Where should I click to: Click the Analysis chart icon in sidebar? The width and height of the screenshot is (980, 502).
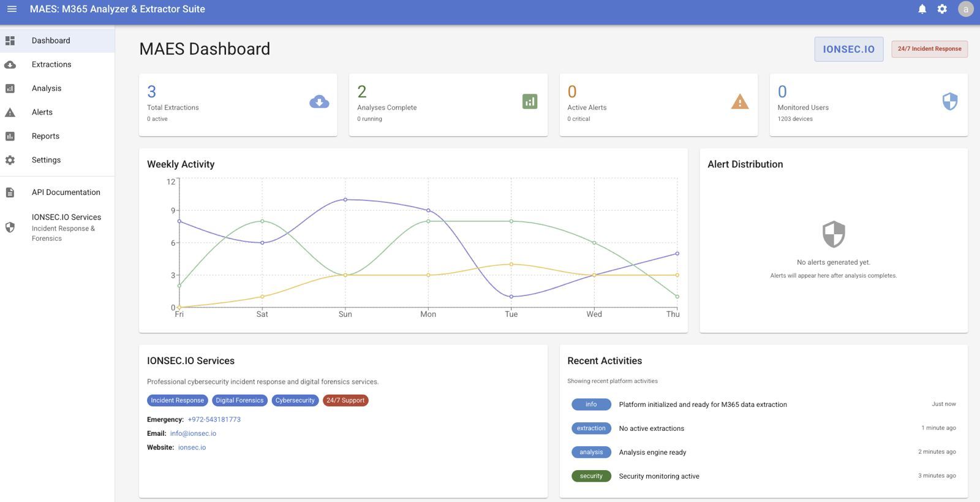(10, 88)
